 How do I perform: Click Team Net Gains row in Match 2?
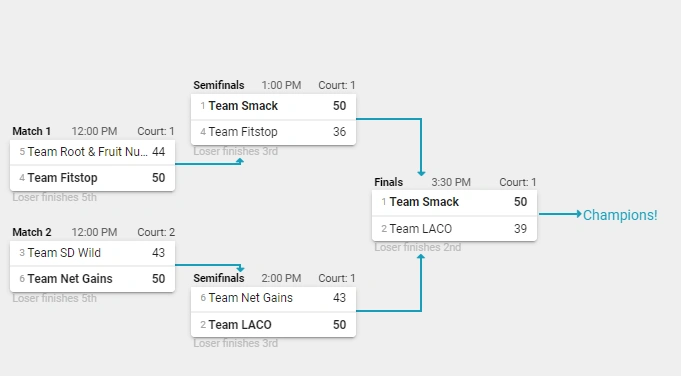[x=93, y=279]
